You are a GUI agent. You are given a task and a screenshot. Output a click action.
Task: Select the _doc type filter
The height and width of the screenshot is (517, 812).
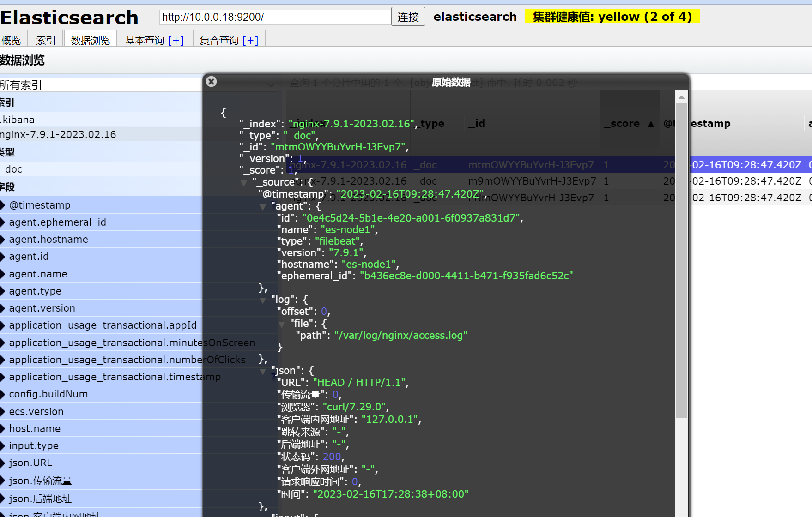pos(13,169)
